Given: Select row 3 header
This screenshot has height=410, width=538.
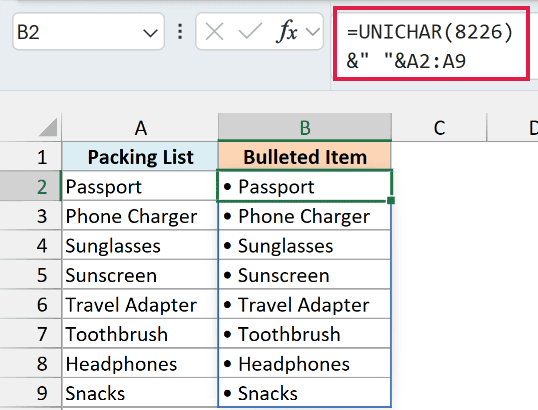Looking at the screenshot, I should click(31, 216).
